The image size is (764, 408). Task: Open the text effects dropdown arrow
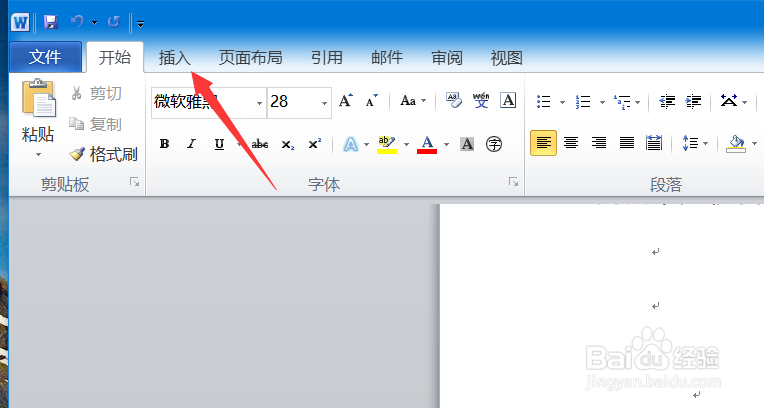366,145
